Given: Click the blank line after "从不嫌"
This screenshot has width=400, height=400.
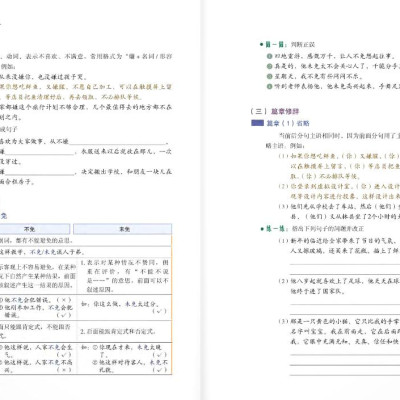Looking at the screenshot, I should pyautogui.click(x=118, y=142).
